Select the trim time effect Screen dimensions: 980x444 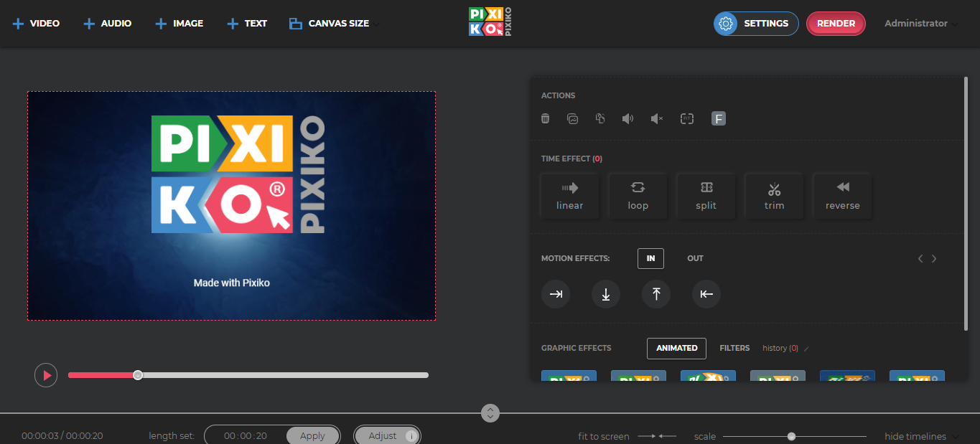tap(774, 196)
